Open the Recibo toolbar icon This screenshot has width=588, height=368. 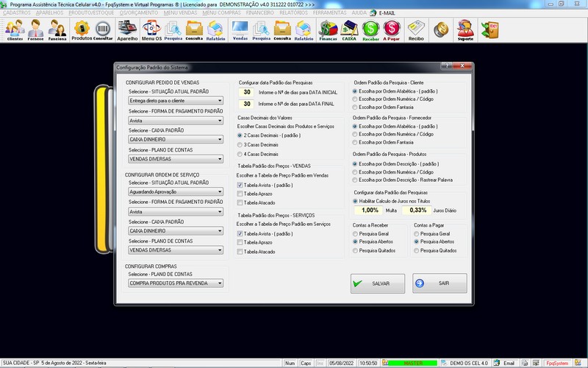coord(416,29)
